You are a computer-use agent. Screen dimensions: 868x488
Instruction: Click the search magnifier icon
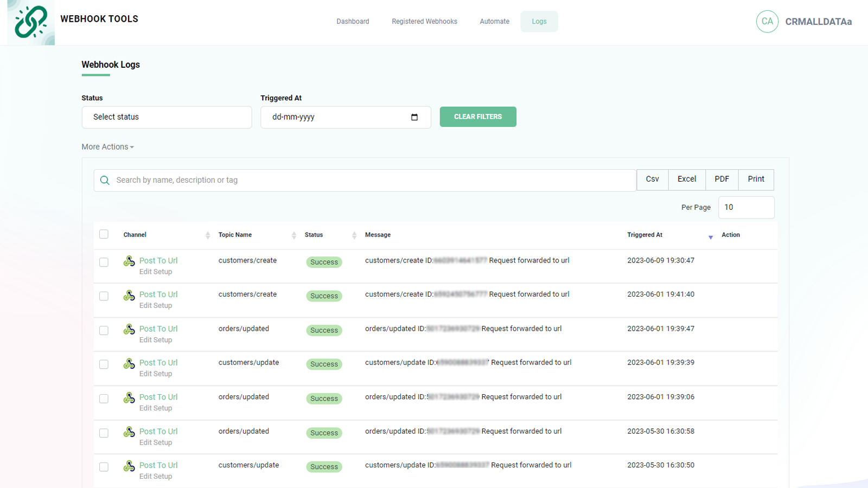tap(105, 180)
